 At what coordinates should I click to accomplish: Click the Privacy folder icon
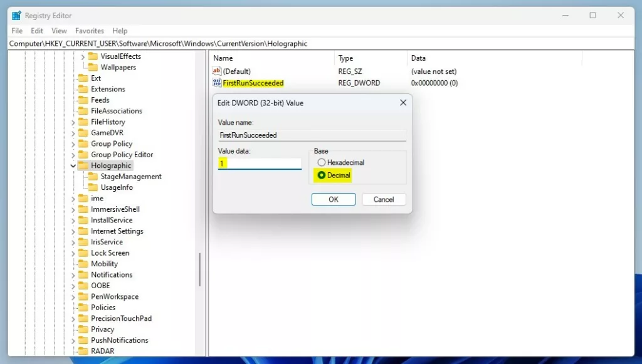(83, 330)
